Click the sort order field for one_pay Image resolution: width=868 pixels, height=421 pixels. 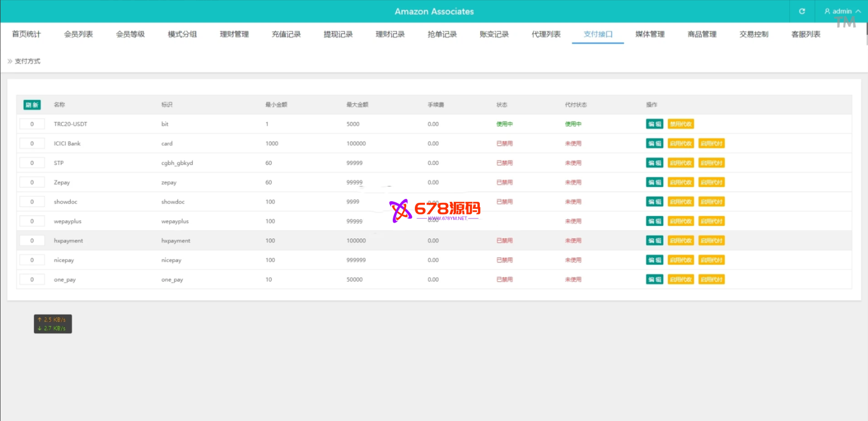click(x=32, y=279)
